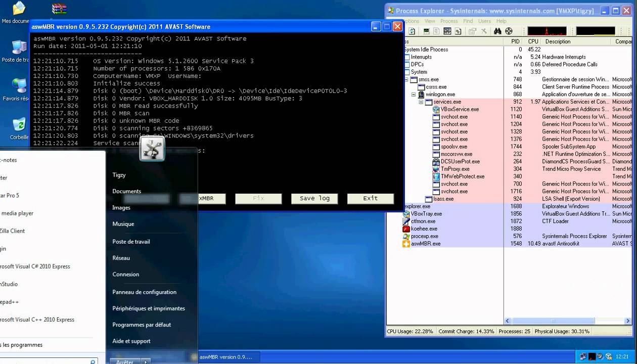Open System Information toolbar icon
Screen dimensions: 637x364
[427, 31]
